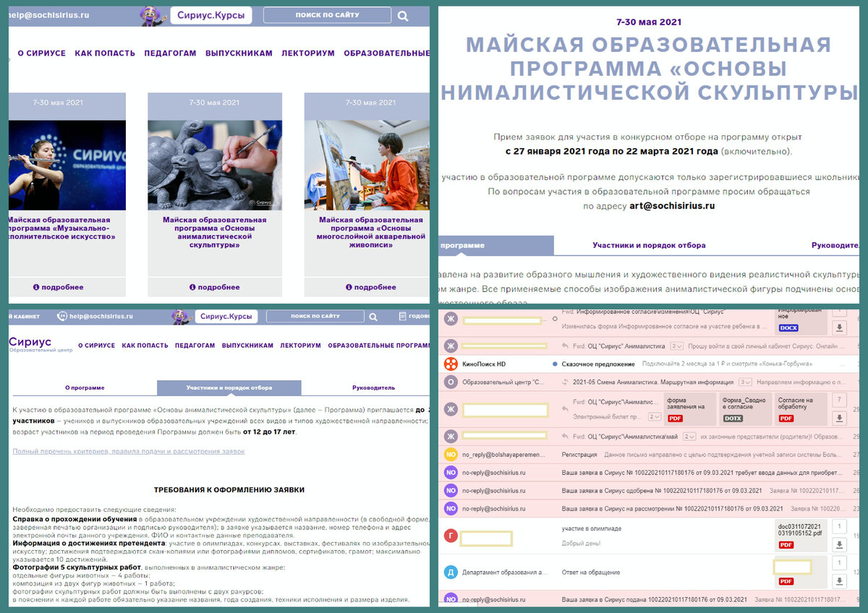Open 'ОБРАЗОВАТЕЛЬНЫЕ ПРОГРАММЫ' menu on requirements page
Image resolution: width=868 pixels, height=613 pixels.
tap(378, 346)
